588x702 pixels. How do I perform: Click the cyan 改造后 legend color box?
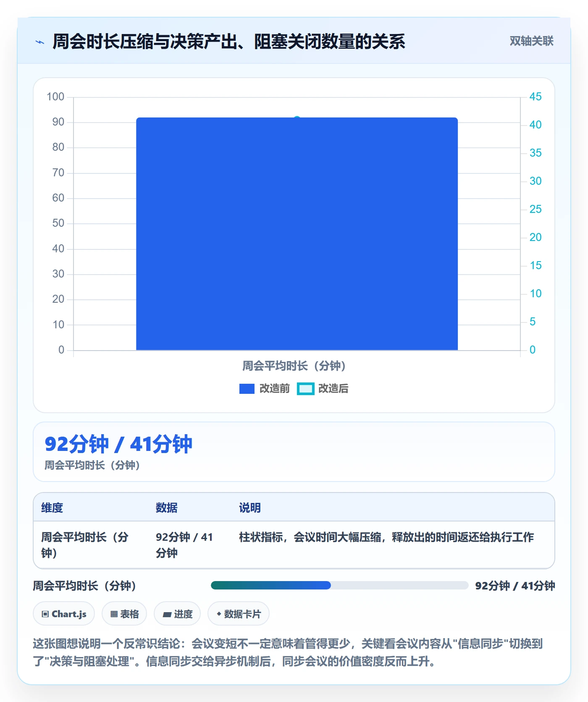tap(305, 389)
